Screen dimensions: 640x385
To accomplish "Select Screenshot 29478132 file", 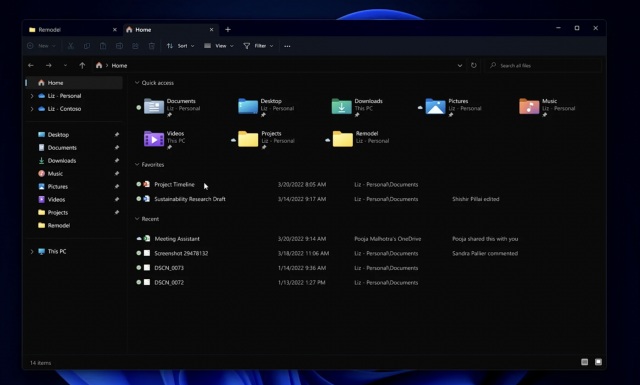I will pyautogui.click(x=181, y=254).
